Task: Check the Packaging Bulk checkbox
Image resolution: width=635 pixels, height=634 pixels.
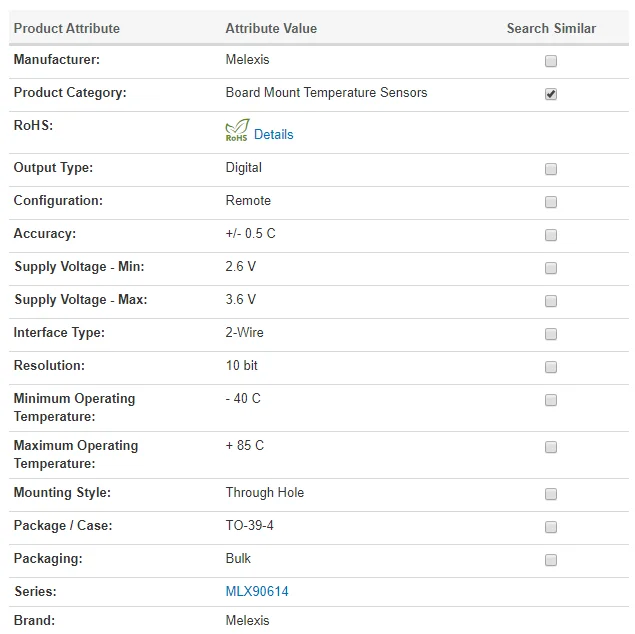Action: click(x=551, y=560)
